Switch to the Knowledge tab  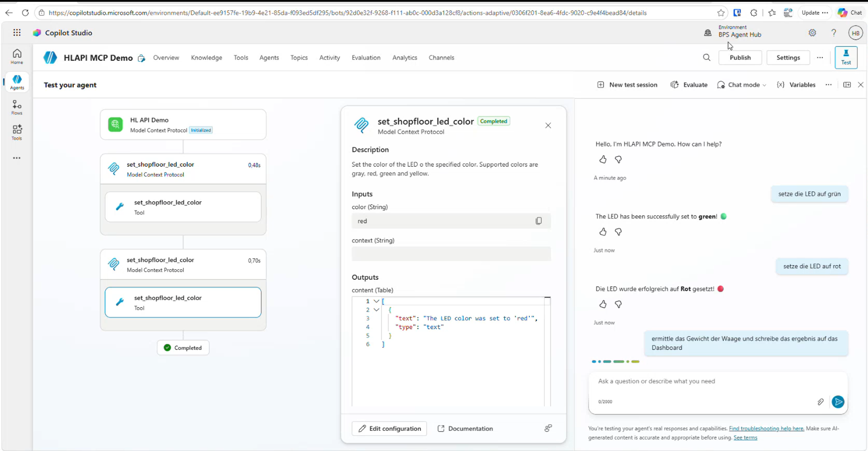click(207, 57)
